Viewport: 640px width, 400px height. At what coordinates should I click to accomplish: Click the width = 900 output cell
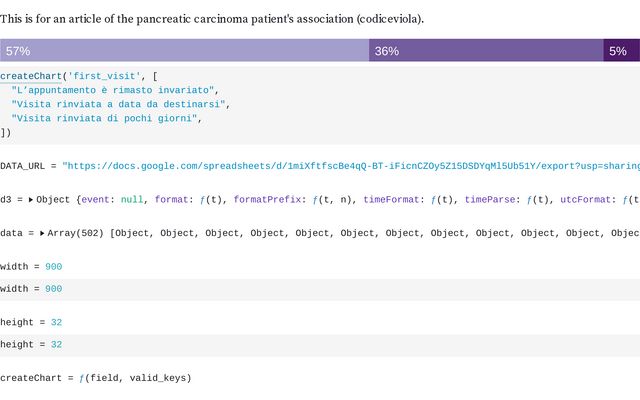point(31,267)
